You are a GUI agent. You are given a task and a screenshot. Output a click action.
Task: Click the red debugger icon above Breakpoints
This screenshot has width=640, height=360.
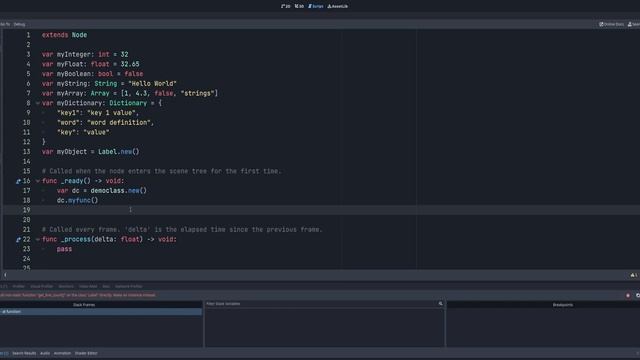pos(628,296)
